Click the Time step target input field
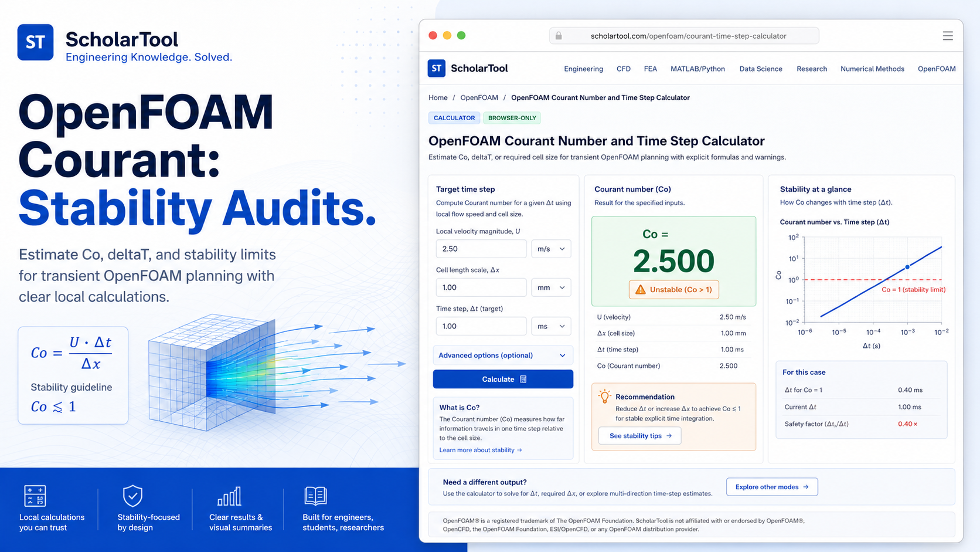Viewport: 980px width, 552px height. (481, 326)
